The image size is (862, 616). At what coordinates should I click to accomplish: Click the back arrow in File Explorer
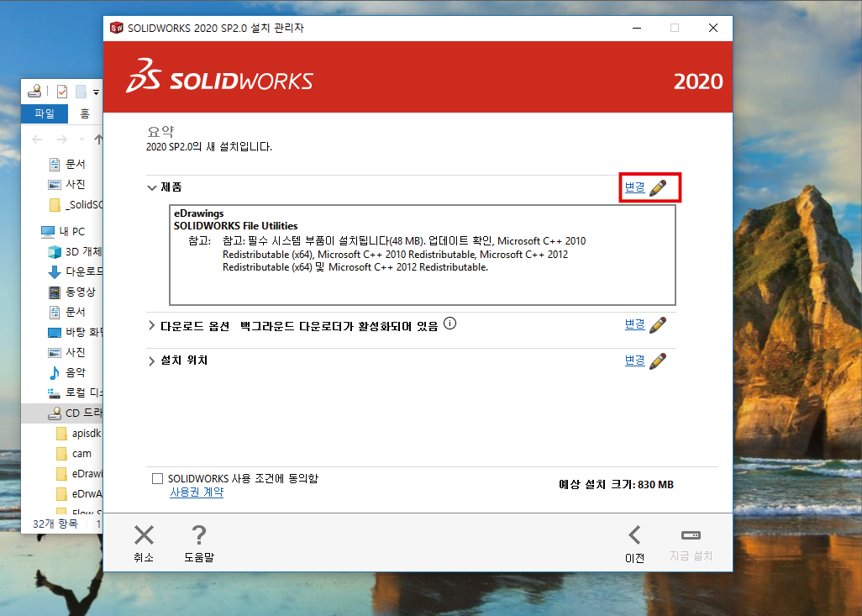(x=37, y=140)
